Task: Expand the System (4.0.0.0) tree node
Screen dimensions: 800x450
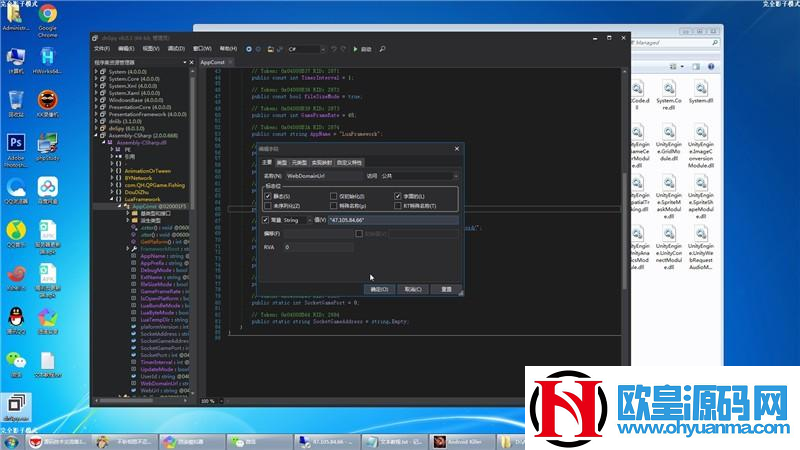Action: coord(96,72)
